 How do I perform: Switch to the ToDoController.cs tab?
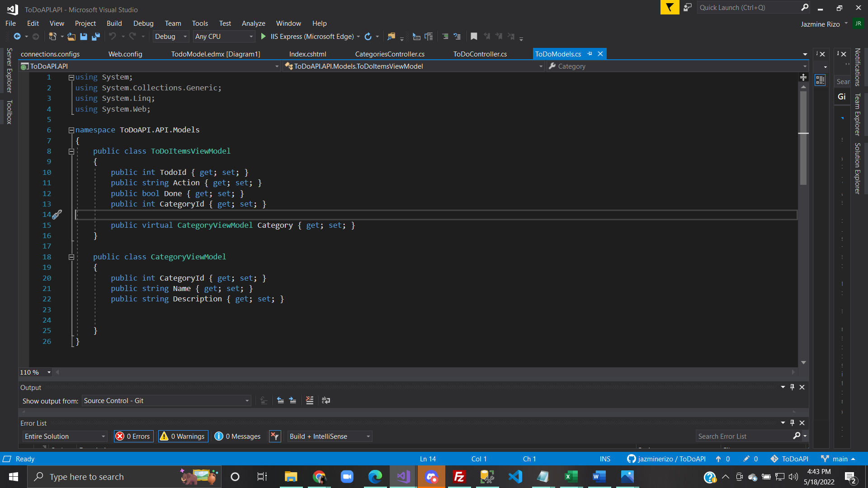[x=480, y=54]
